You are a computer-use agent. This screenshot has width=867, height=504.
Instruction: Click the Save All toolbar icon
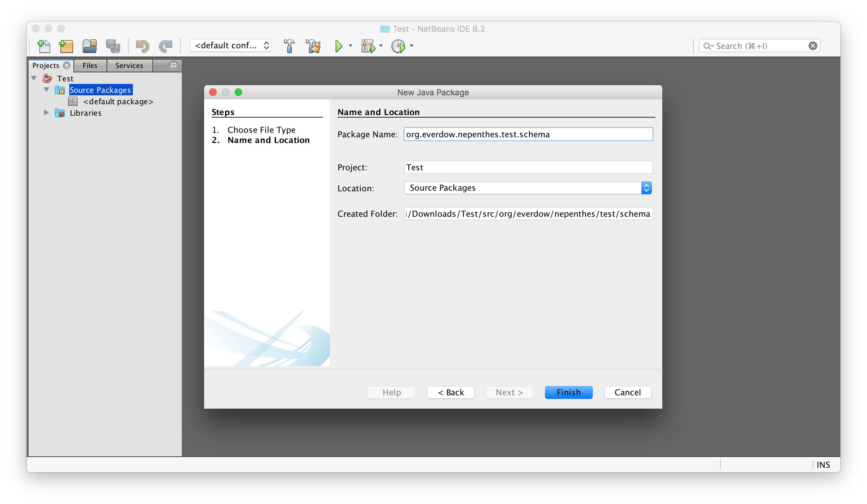coord(113,46)
